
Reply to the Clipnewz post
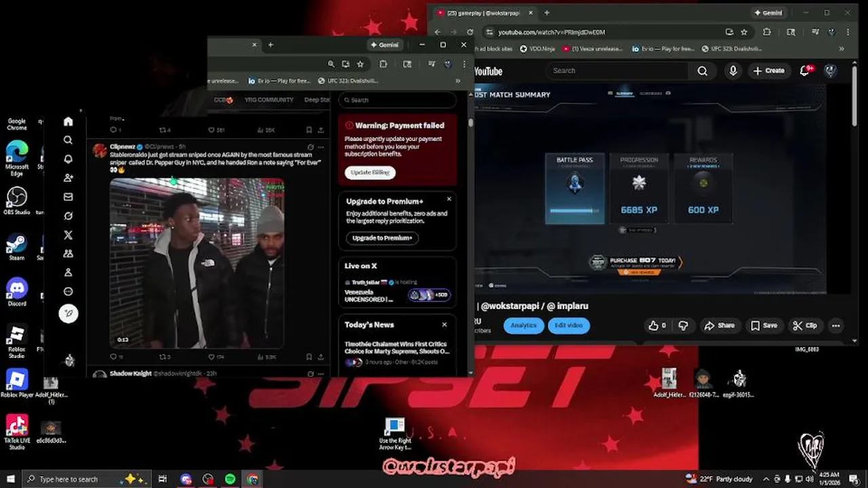(113, 357)
